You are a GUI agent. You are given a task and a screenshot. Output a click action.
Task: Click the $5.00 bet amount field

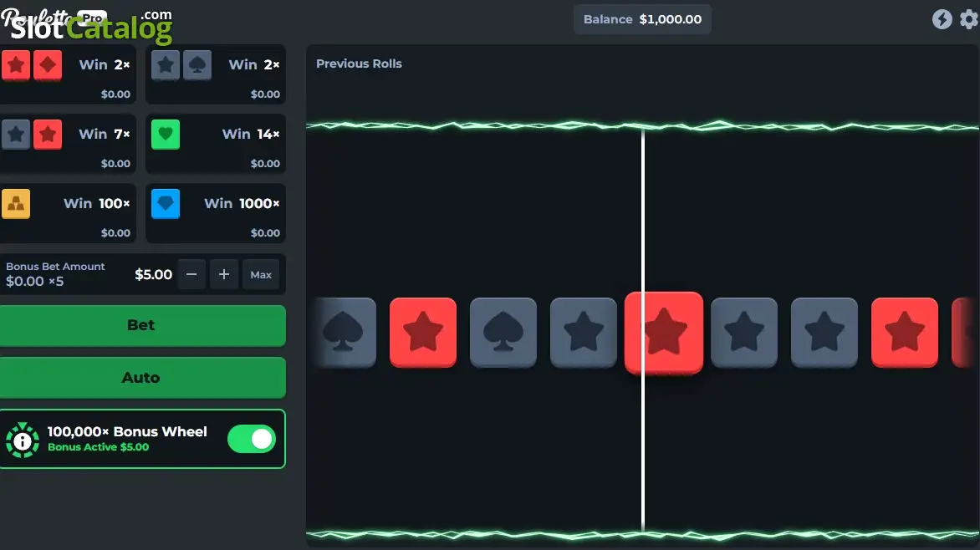coord(154,274)
